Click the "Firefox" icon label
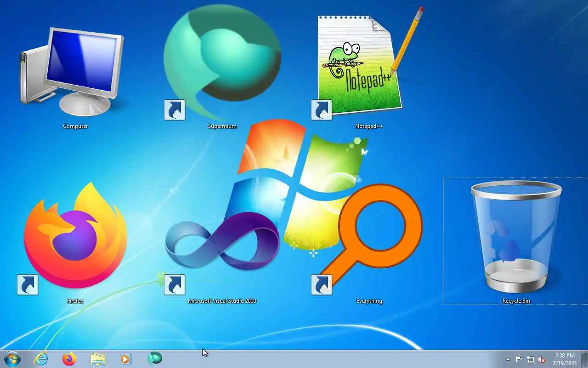This screenshot has height=368, width=588. [75, 301]
